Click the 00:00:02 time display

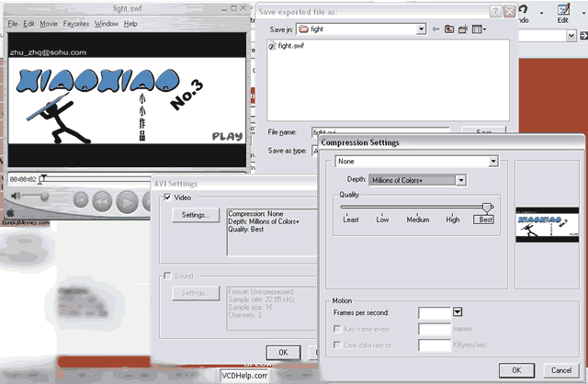23,179
